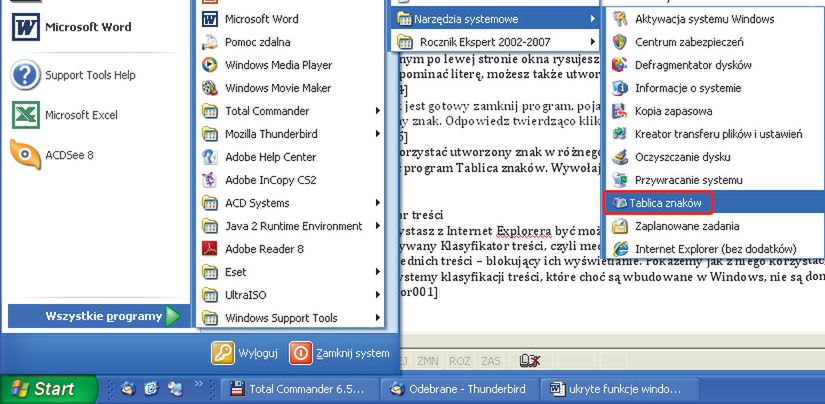Click the Wyloguj log off button
Image resolution: width=825 pixels, height=404 pixels.
tap(245, 353)
